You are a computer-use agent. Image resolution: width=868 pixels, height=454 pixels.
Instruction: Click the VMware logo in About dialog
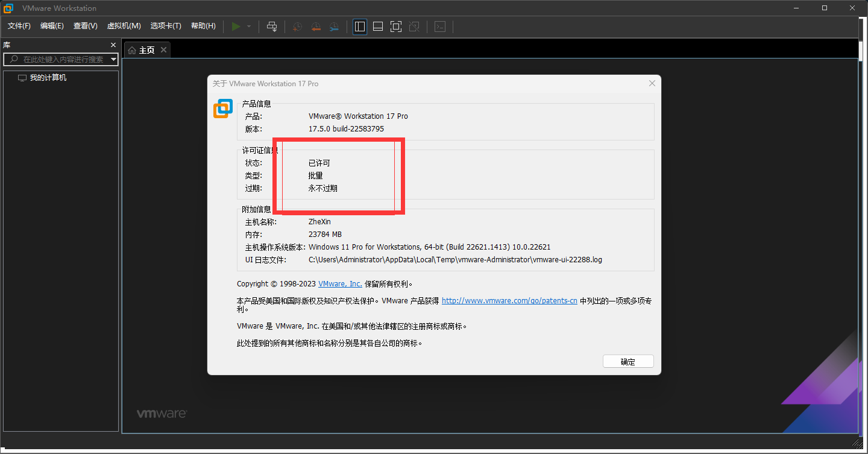tap(223, 109)
